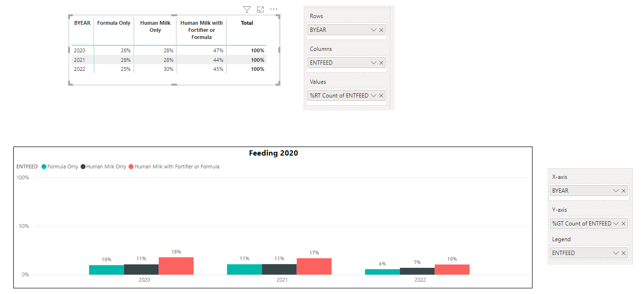
Task: Remove BYEAR field from Rows
Action: click(x=381, y=30)
